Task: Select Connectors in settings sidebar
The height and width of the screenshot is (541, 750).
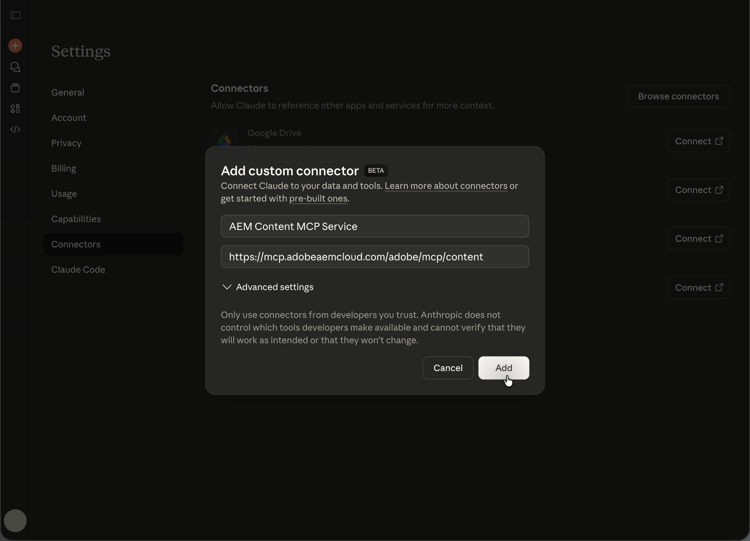Action: (113, 244)
